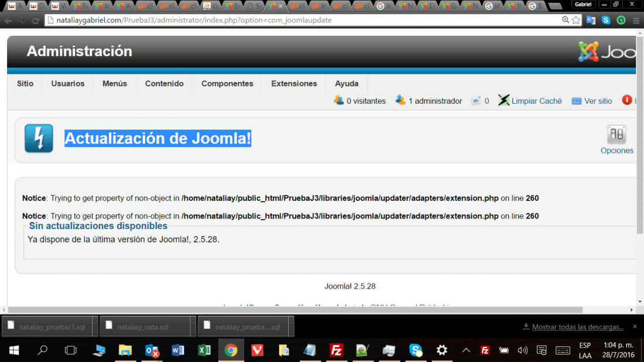Screen dimensions: 644x362
Task: Switch to Chrome in taskbar
Action: point(231,350)
